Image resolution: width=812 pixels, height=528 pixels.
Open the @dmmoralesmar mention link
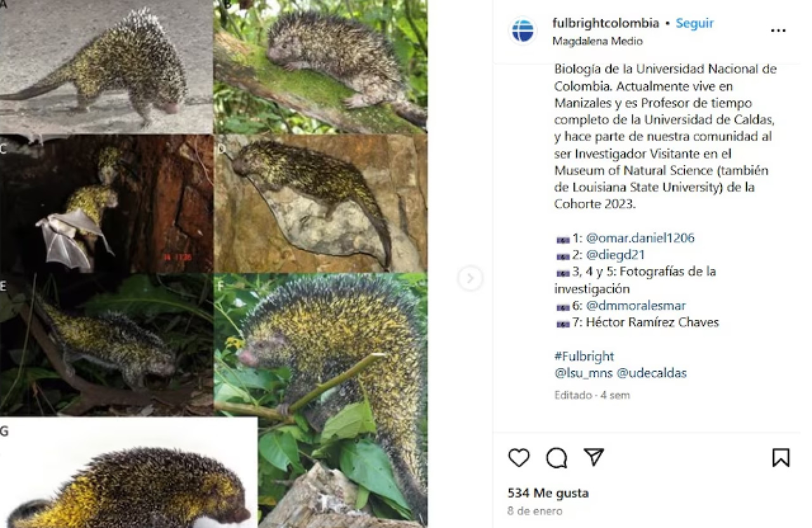[636, 306]
